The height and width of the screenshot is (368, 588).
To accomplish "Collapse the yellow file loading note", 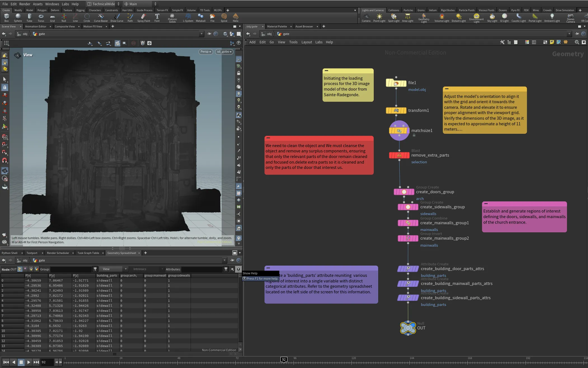I will tap(326, 70).
